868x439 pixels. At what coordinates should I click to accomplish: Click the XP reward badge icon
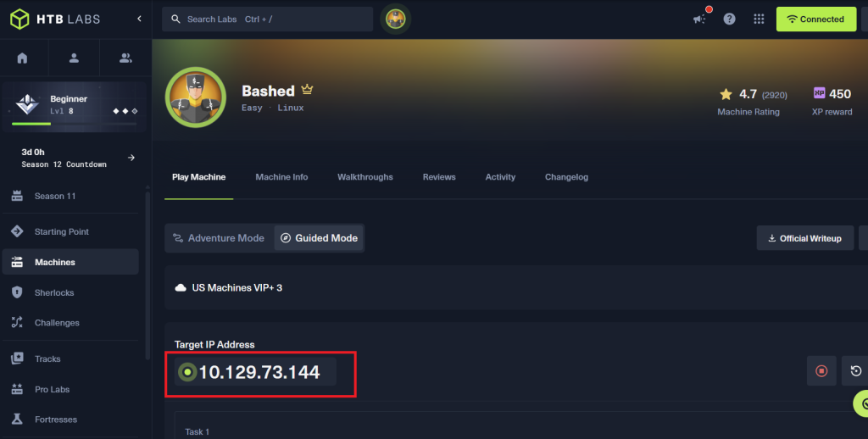tap(820, 93)
